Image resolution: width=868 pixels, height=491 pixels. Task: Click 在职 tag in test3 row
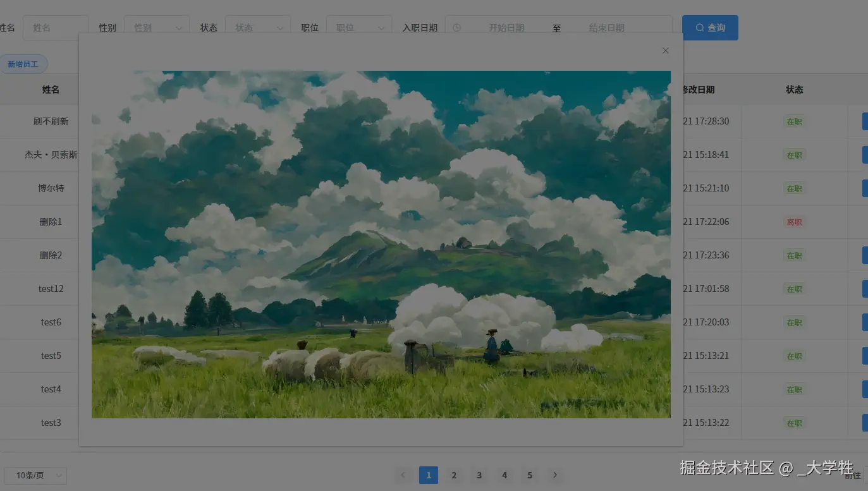[x=795, y=423]
